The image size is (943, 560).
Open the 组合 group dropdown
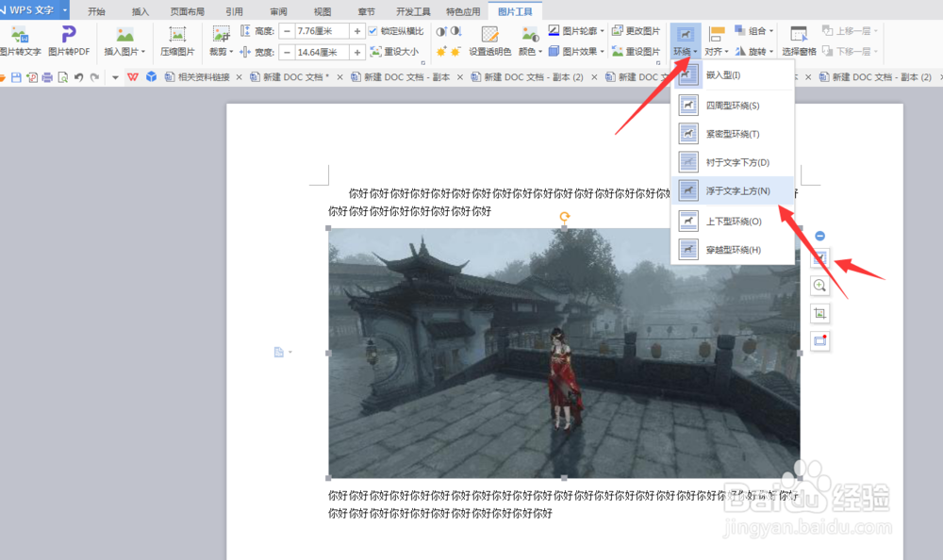pos(753,31)
